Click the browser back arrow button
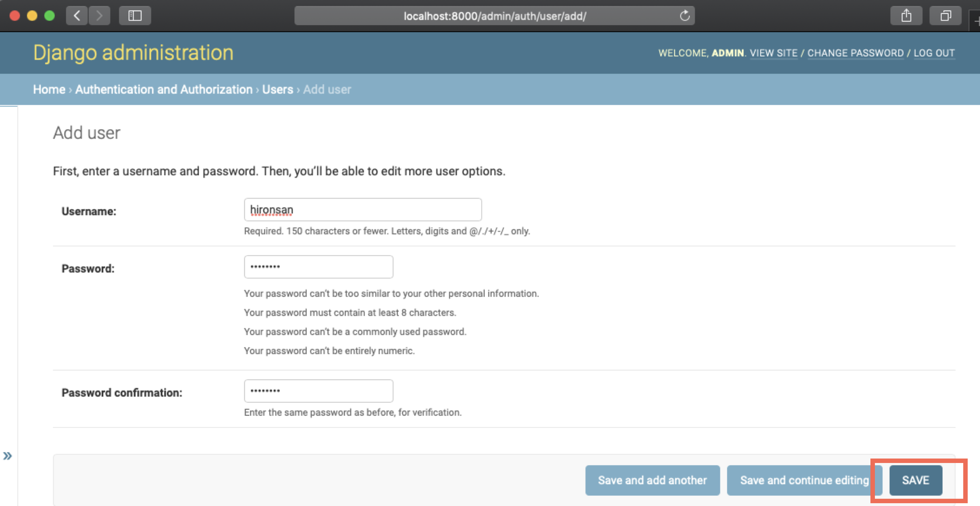980x506 pixels. [x=77, y=16]
